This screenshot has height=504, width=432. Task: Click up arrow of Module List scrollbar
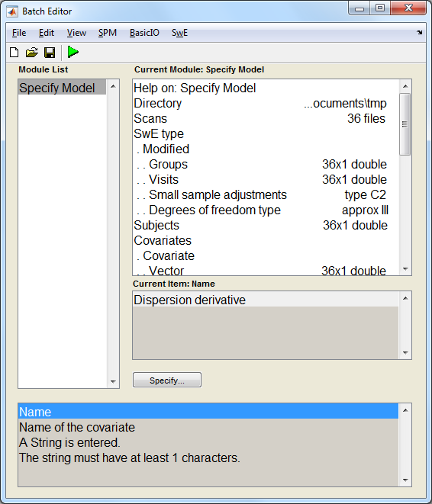coord(113,86)
